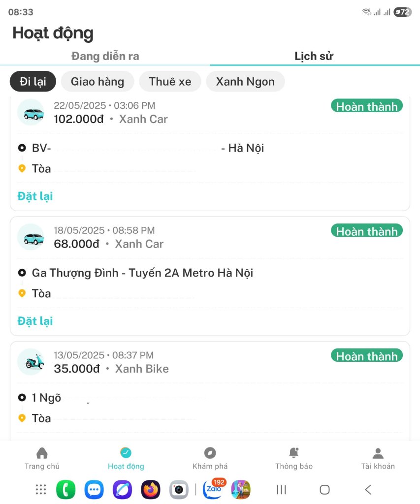420x504 pixels.
Task: Open the phone dialer app icon
Action: [x=65, y=490]
